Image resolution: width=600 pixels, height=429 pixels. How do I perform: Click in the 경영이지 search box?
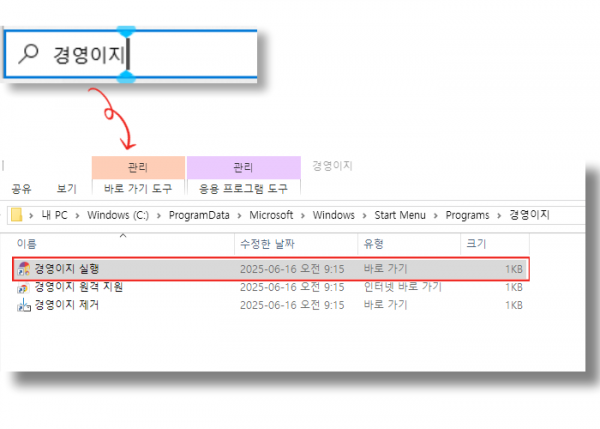click(x=150, y=57)
